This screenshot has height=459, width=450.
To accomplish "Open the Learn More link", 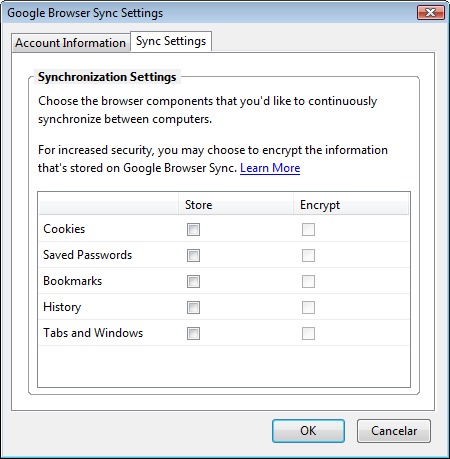I will tap(270, 168).
